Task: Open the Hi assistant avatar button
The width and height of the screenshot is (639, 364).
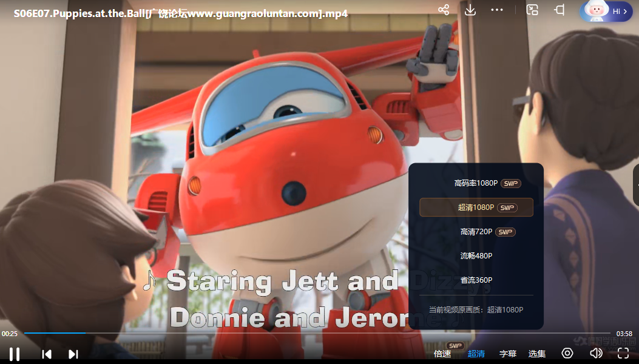Action: 606,11
